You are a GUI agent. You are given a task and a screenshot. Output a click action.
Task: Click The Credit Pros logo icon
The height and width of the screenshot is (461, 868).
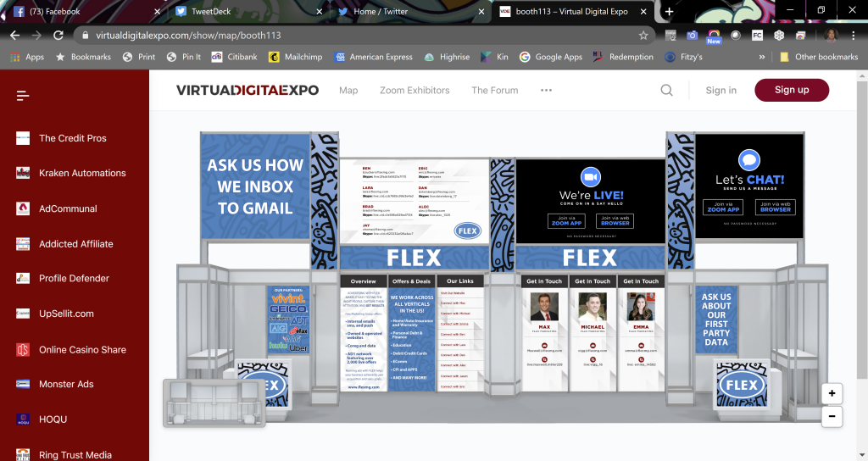23,138
